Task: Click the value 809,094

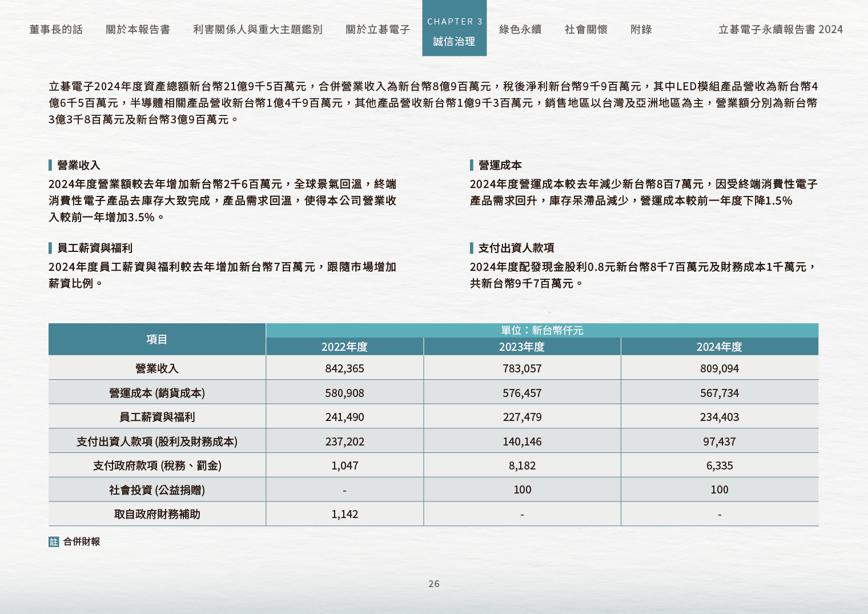Action: (720, 368)
